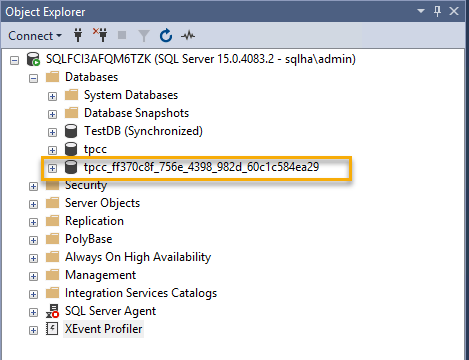
Task: Expand Always On High Availability node
Action: pos(33,258)
